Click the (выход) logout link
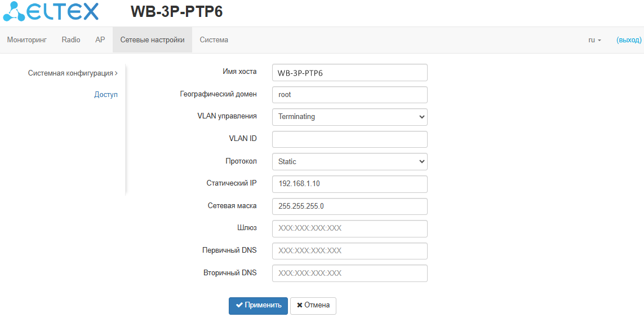 (629, 40)
